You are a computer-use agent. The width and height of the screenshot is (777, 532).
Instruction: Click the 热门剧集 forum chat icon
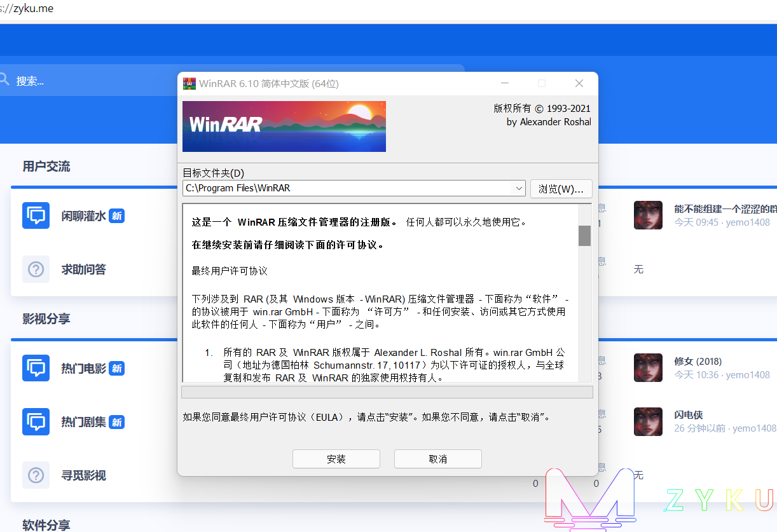pos(36,421)
